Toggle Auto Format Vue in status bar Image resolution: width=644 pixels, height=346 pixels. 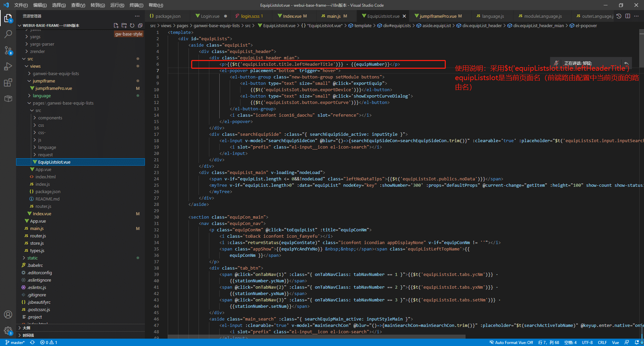click(511, 342)
